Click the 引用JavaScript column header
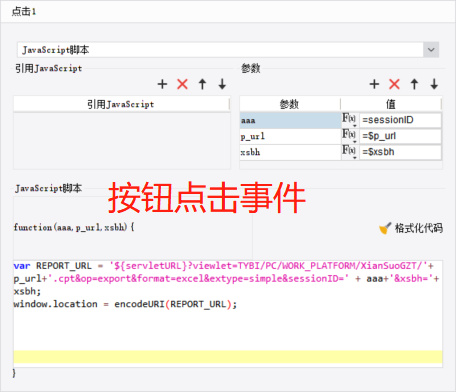Viewport: 456px width, 392px height. 121,104
